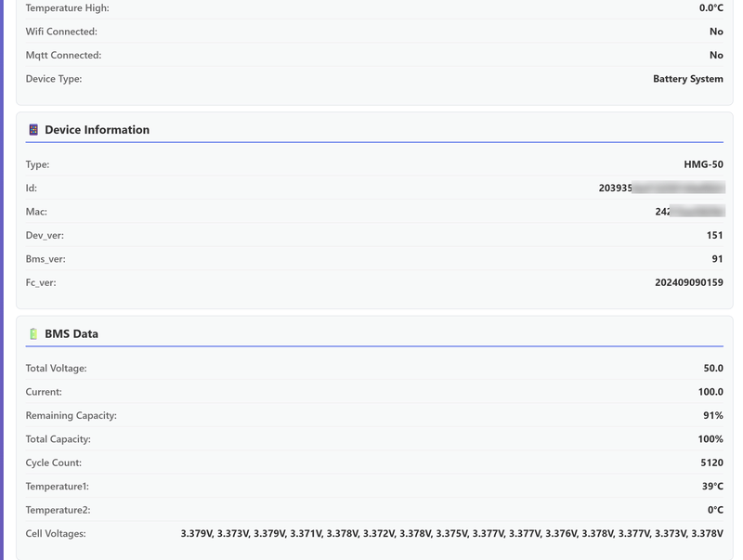
Task: Click the Mqtt Connected status value
Action: (x=716, y=55)
